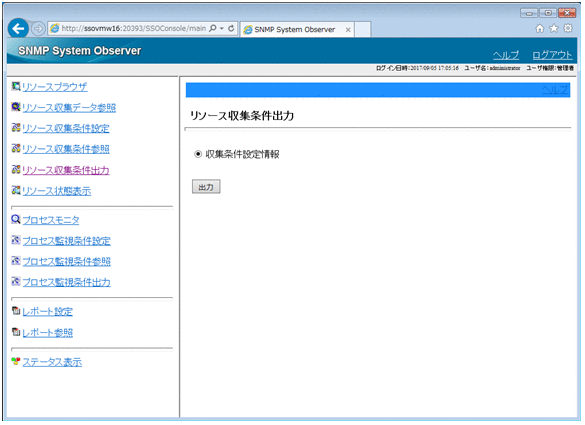The height and width of the screenshot is (425, 585).
Task: Click the ログアウト link
Action: click(x=552, y=55)
